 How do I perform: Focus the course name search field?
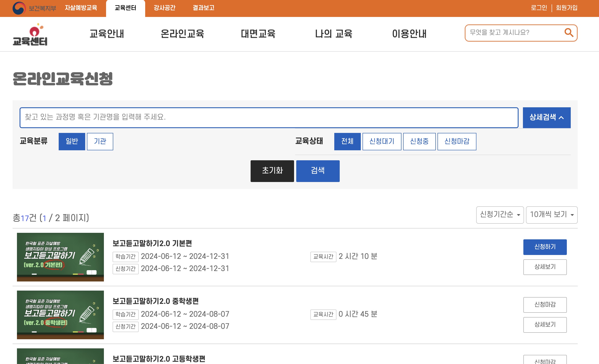pos(269,118)
